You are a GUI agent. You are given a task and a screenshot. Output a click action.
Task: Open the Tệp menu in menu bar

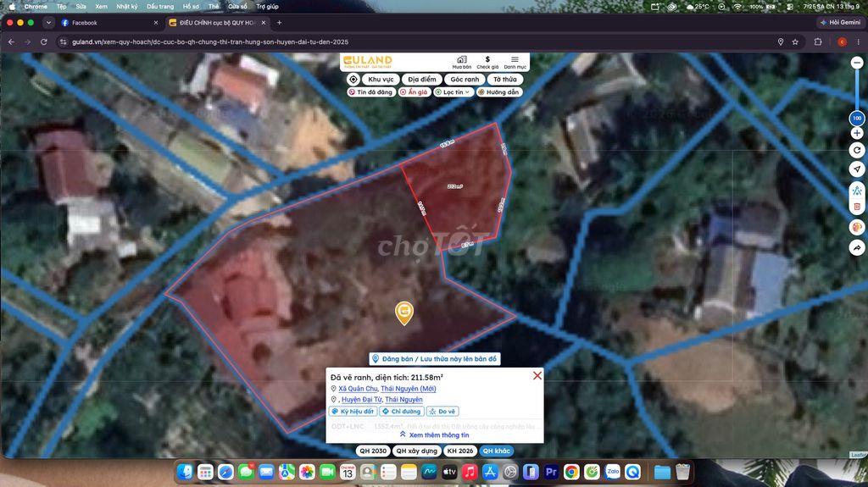(61, 7)
